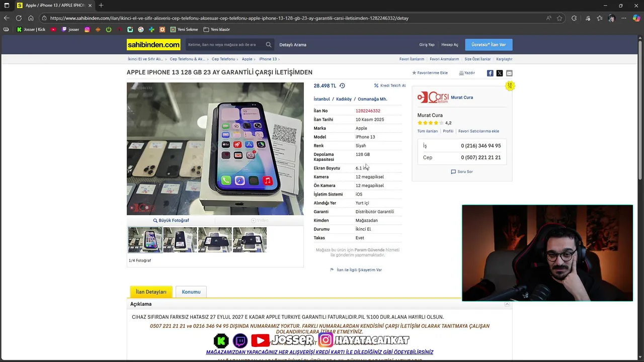
Task: Select the fourth photo thumbnail
Action: (250, 240)
